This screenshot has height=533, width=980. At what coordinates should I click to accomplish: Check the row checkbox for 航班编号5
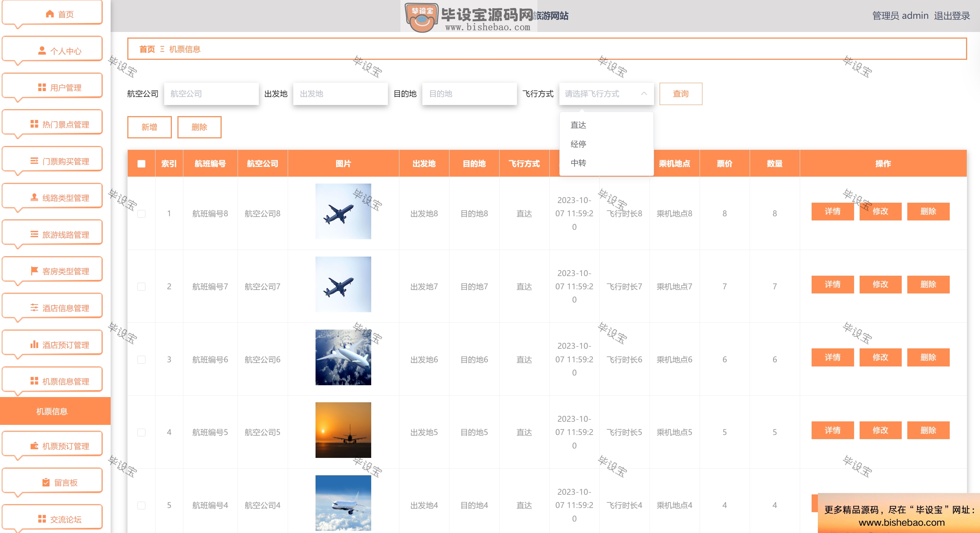(142, 433)
